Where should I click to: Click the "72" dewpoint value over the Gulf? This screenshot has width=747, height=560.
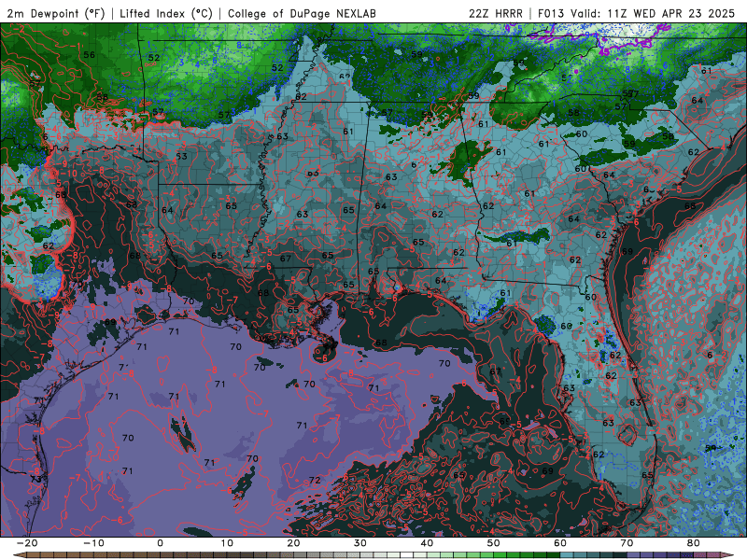tap(315, 480)
